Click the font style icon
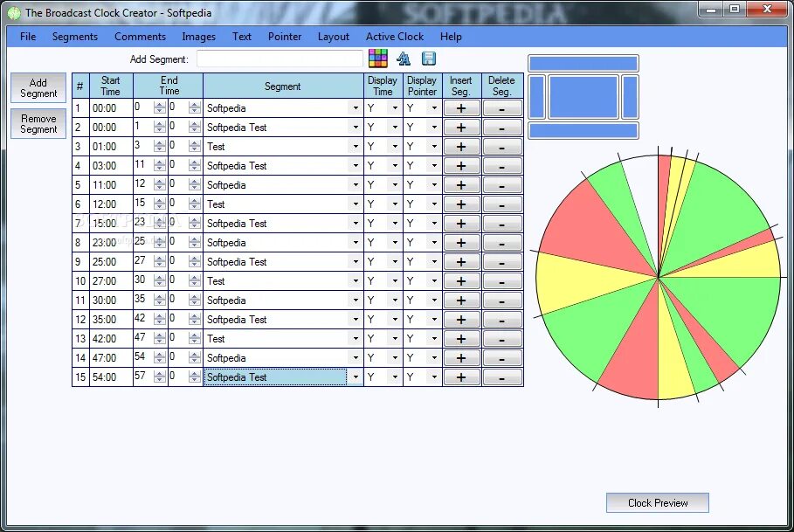This screenshot has height=532, width=794. [404, 59]
